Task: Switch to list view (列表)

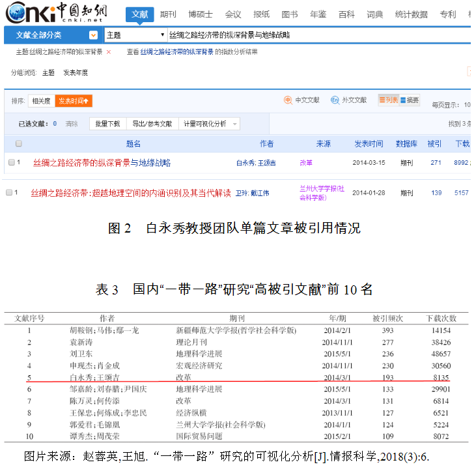Action: [388, 100]
